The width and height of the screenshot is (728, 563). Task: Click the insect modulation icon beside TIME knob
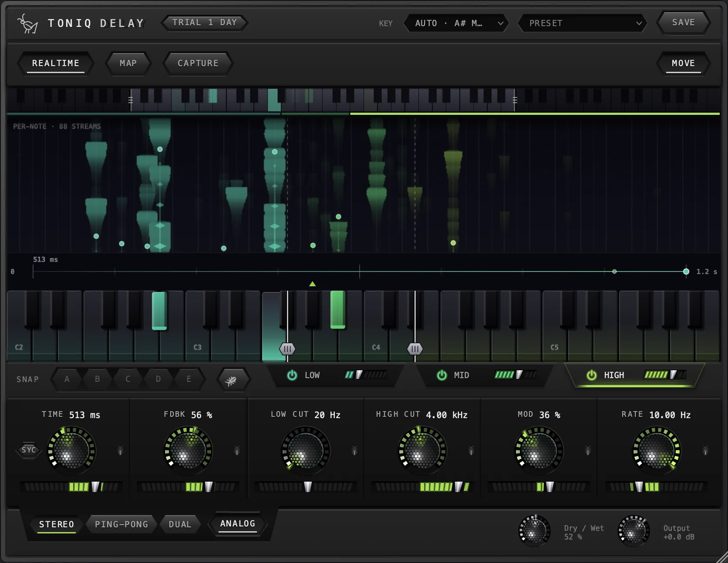[x=120, y=450]
